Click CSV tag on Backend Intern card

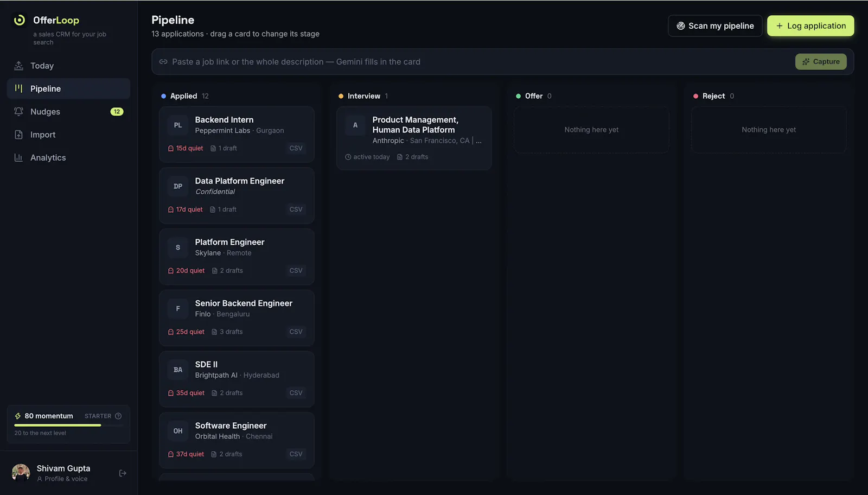(296, 148)
